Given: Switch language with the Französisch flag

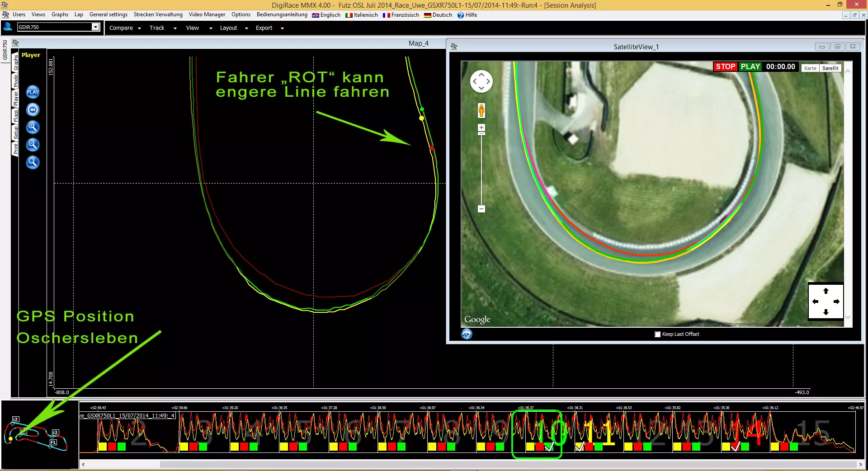Looking at the screenshot, I should tap(386, 15).
